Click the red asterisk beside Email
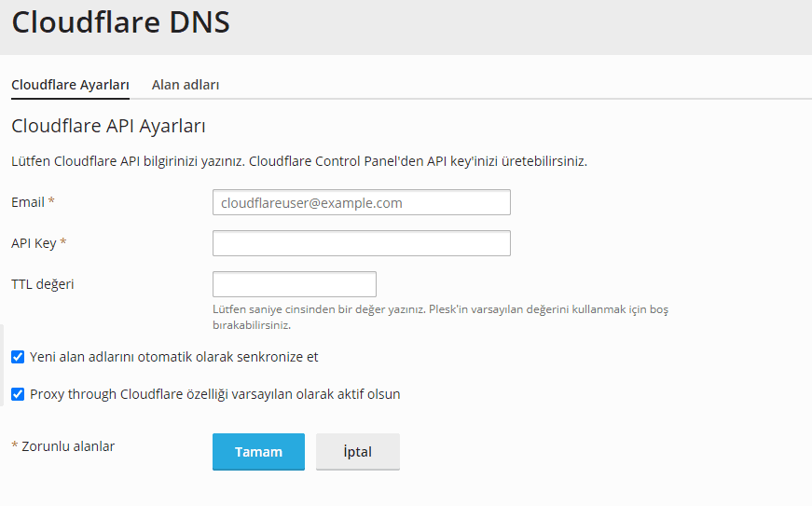Viewport: 812px width, 506px height. [51, 202]
